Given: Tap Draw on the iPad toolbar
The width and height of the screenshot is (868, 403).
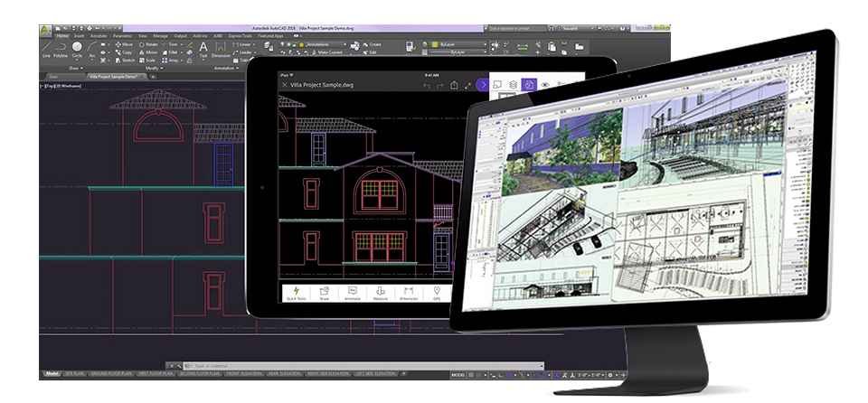Looking at the screenshot, I should pos(325,294).
